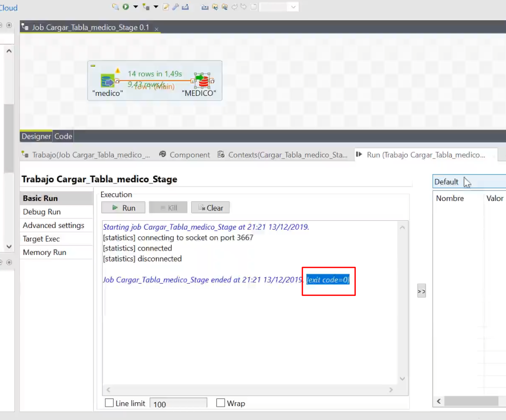Switch to the Designer tab
The width and height of the screenshot is (506, 420).
coord(36,136)
